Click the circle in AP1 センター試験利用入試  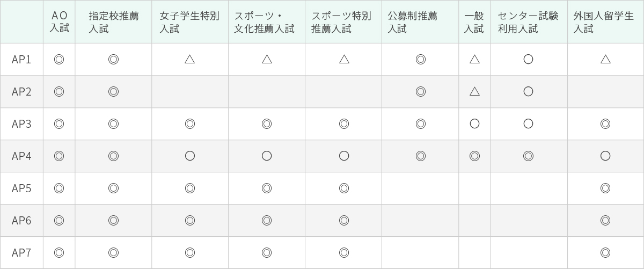click(x=528, y=60)
